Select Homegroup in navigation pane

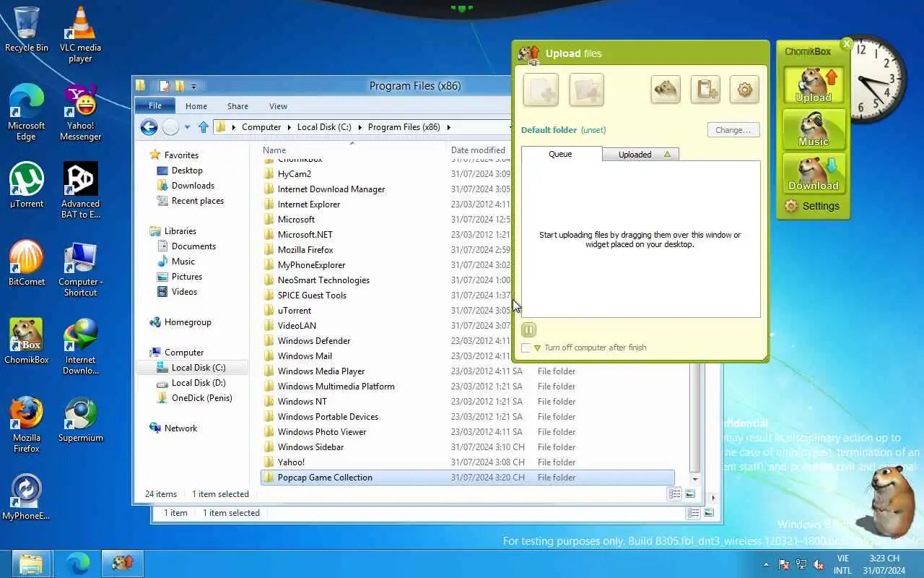[188, 322]
